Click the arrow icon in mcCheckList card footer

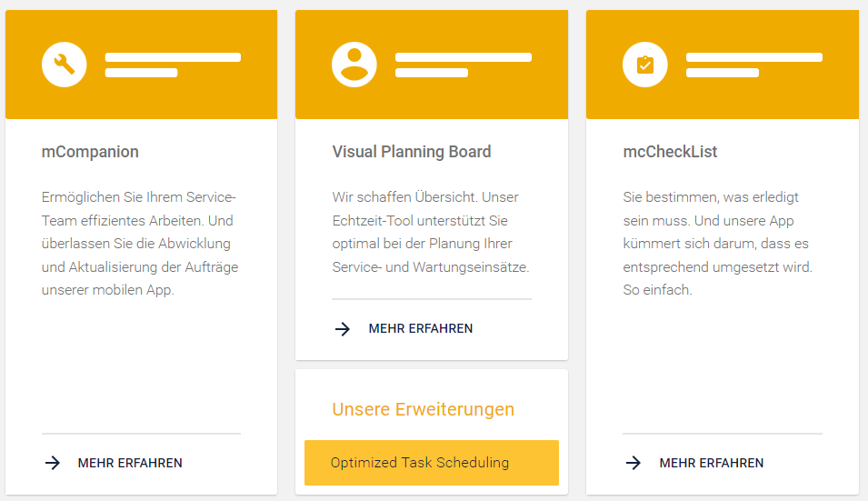634,463
